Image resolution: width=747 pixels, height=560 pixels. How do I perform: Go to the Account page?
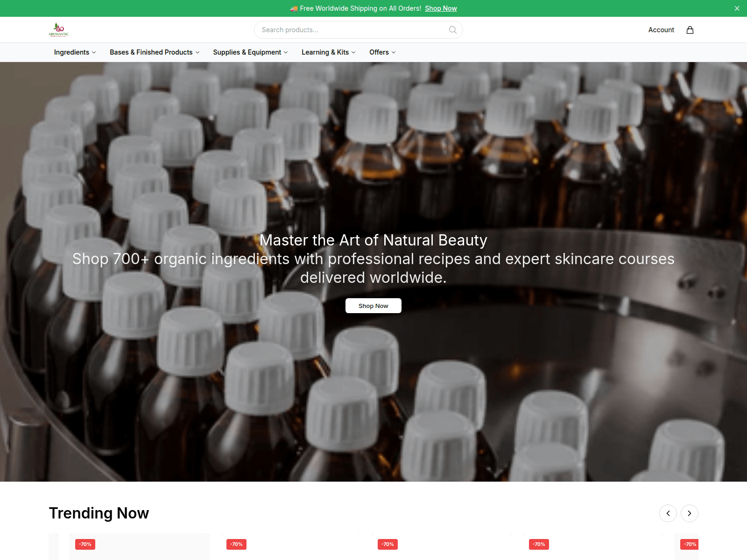click(661, 30)
